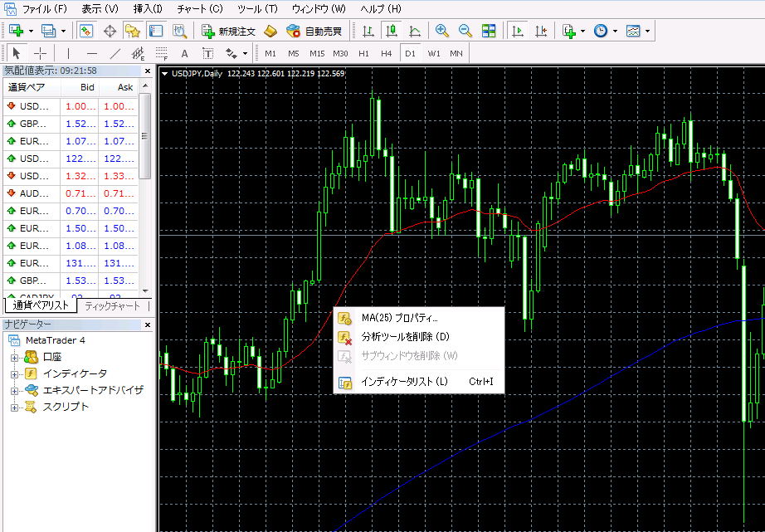This screenshot has height=532, width=765.
Task: Choose 分析ツールを削除 (D) from the context menu
Action: point(419,337)
